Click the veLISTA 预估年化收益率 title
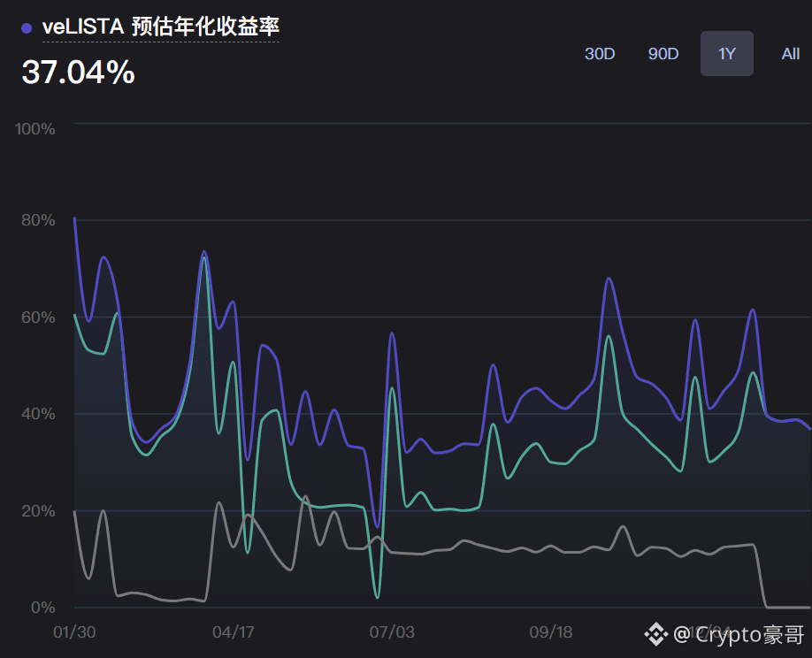812x658 pixels. coord(160,27)
